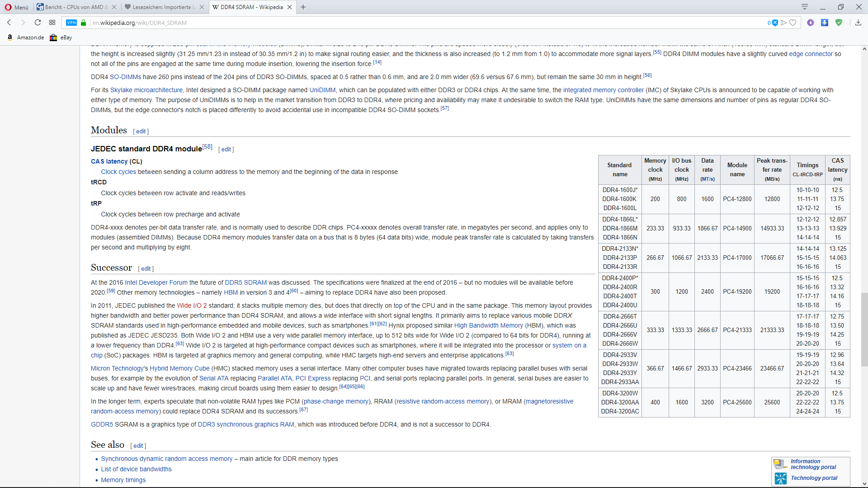Open Synchronous dynamic random access memory link

pos(166,459)
